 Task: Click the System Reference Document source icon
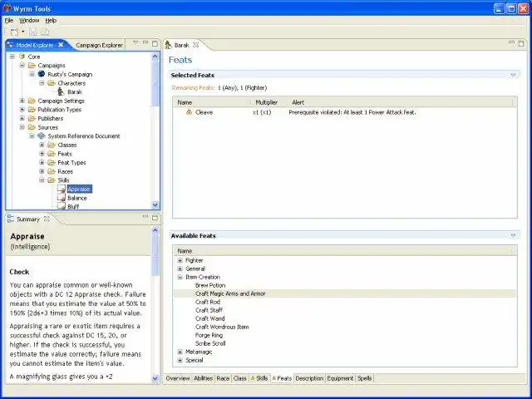42,135
